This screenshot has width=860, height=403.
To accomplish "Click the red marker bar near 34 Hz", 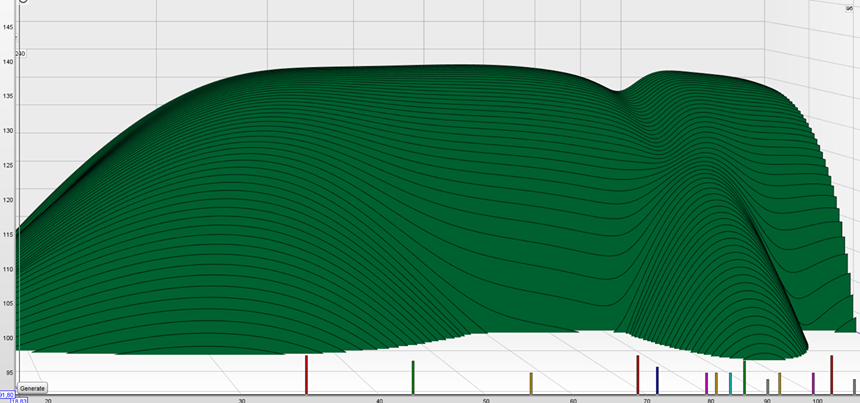I will (x=306, y=374).
